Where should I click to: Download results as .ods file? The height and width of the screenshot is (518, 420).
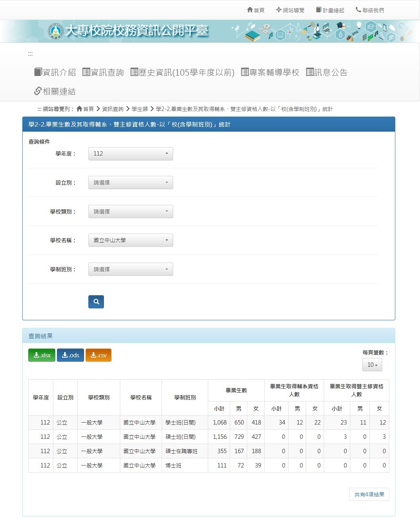click(x=70, y=355)
